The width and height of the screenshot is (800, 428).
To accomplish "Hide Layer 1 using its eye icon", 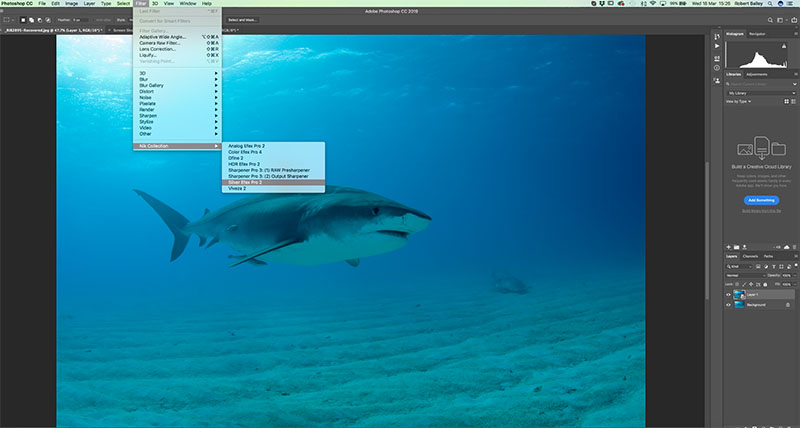I will [727, 294].
